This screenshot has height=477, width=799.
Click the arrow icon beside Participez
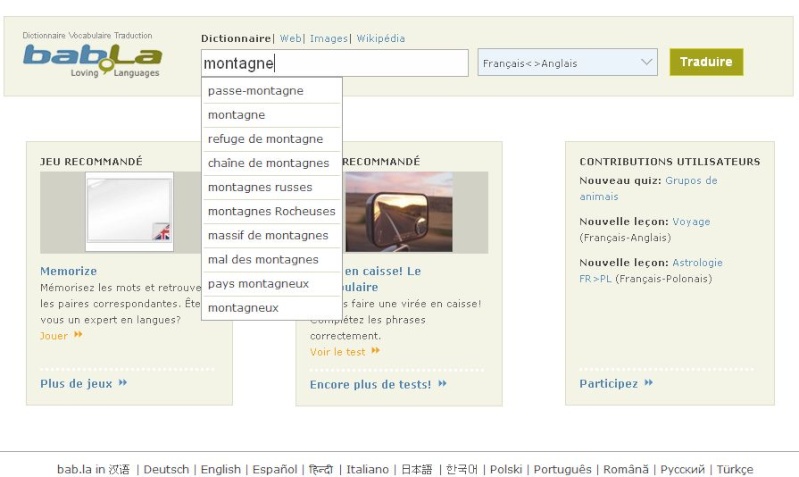coord(648,383)
